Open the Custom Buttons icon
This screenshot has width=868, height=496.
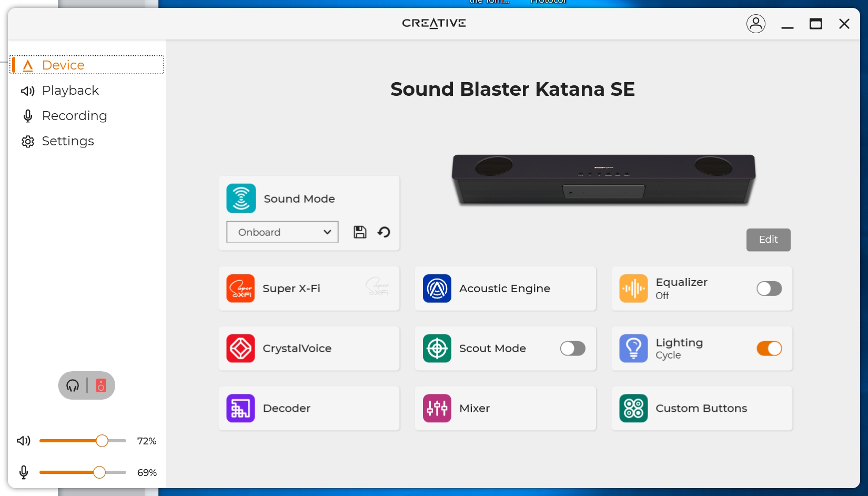633,409
